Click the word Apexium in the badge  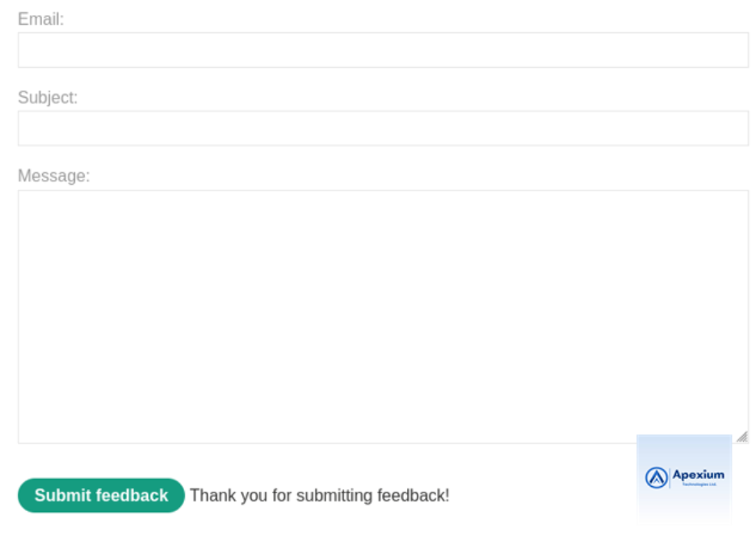[x=698, y=475]
